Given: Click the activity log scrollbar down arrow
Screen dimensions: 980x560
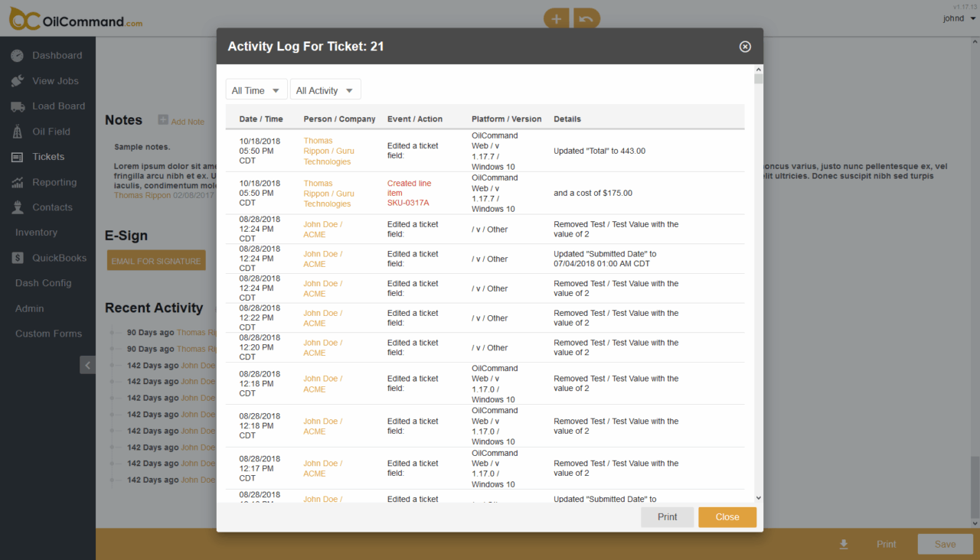Looking at the screenshot, I should [x=758, y=497].
